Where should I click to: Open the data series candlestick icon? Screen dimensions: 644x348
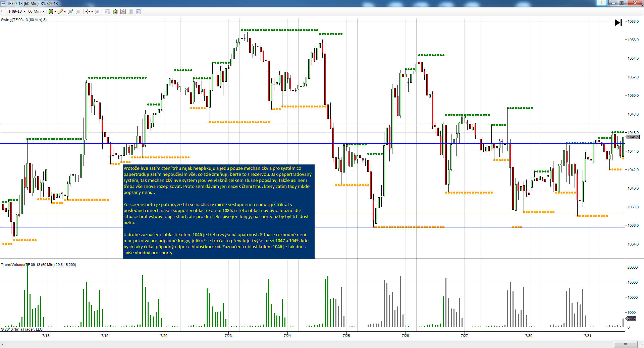click(115, 11)
